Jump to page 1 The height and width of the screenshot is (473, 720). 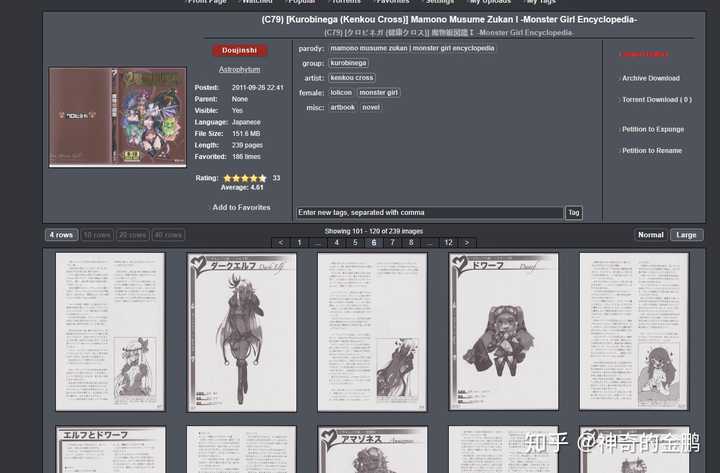pyautogui.click(x=299, y=242)
